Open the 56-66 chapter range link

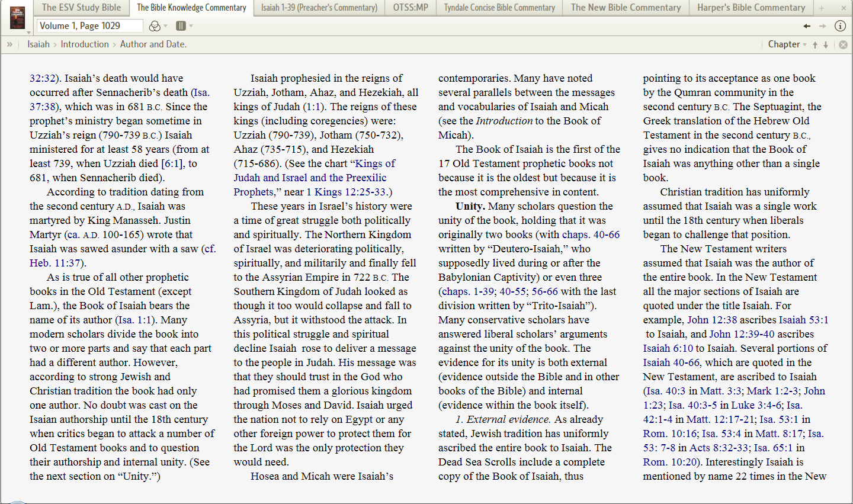pyautogui.click(x=544, y=291)
